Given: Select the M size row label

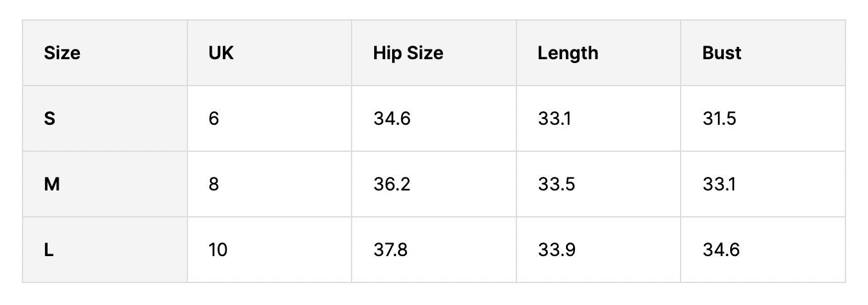Looking at the screenshot, I should (52, 185).
